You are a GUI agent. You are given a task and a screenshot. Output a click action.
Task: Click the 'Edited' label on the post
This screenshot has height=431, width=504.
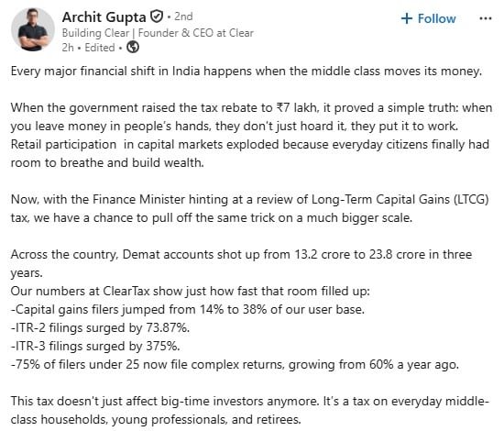(100, 48)
